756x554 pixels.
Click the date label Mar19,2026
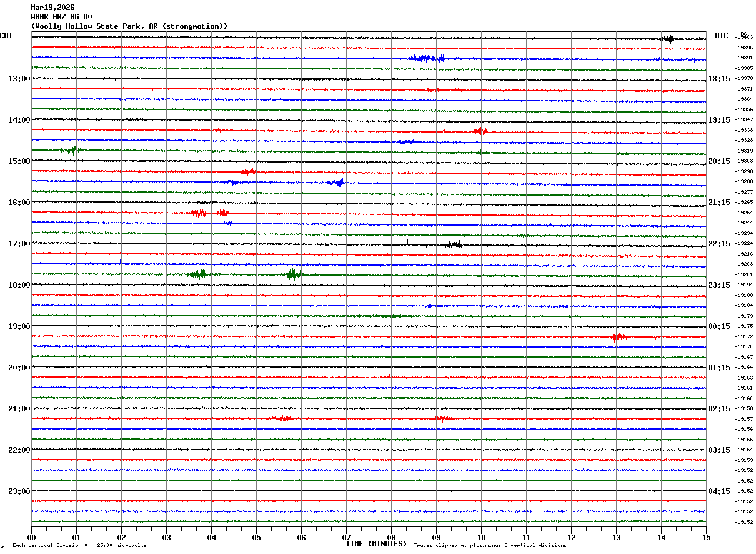(52, 8)
